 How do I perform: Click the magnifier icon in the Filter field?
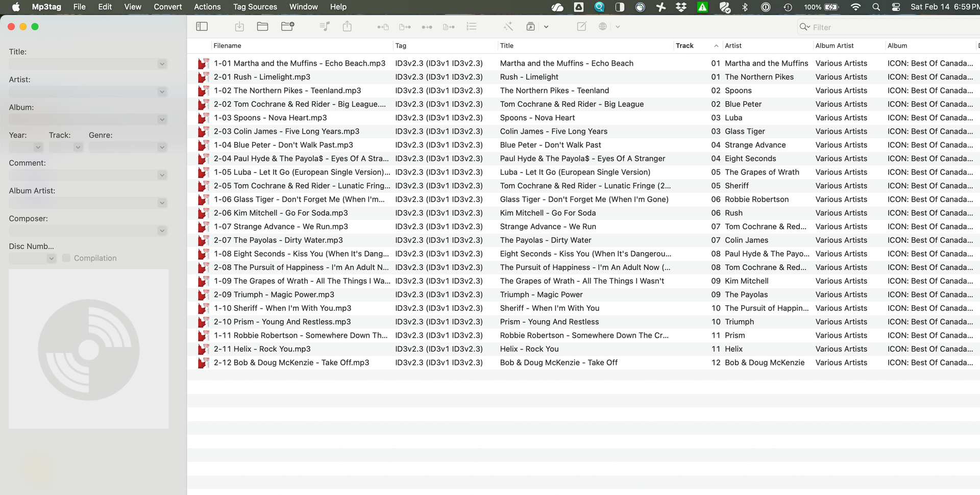click(x=804, y=27)
